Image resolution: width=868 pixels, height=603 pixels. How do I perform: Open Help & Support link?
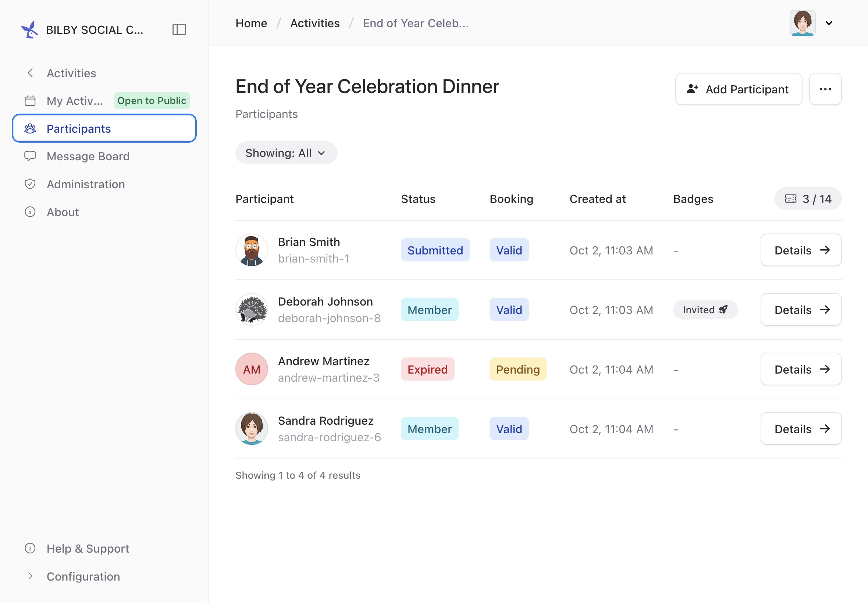click(104, 548)
